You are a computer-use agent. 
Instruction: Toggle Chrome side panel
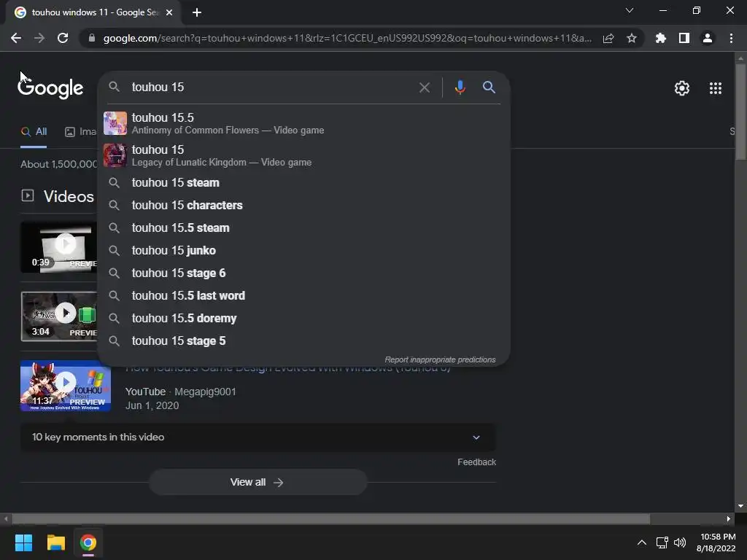click(x=684, y=38)
